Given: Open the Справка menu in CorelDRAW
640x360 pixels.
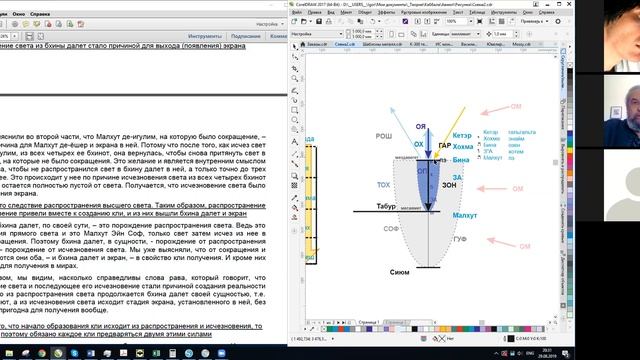Looking at the screenshot, I should click(546, 12).
